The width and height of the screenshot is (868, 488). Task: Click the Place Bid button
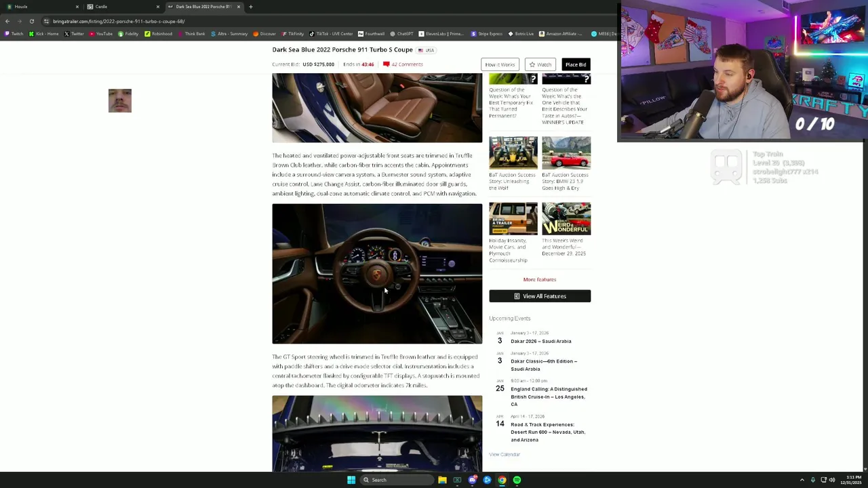pos(576,64)
